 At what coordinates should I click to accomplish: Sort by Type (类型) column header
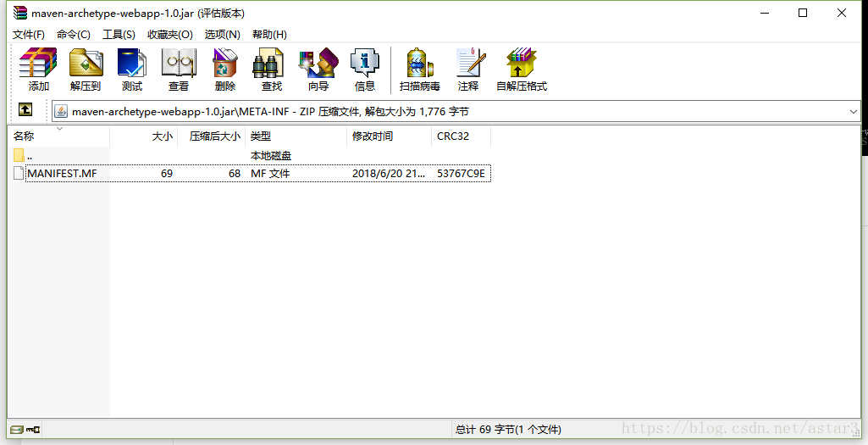point(296,136)
